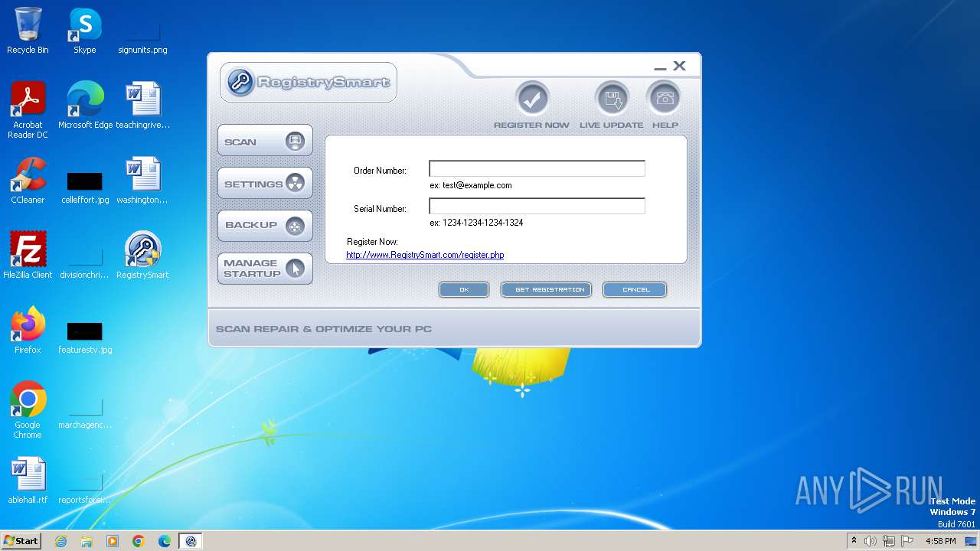Image resolution: width=980 pixels, height=551 pixels.
Task: Select the RegistrySmart desktop shortcut
Action: tap(142, 256)
